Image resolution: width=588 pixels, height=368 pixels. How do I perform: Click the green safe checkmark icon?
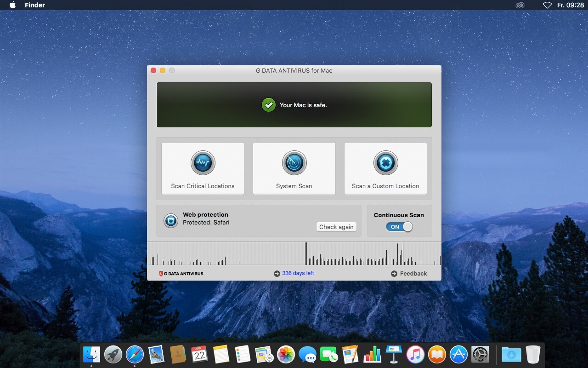(269, 105)
